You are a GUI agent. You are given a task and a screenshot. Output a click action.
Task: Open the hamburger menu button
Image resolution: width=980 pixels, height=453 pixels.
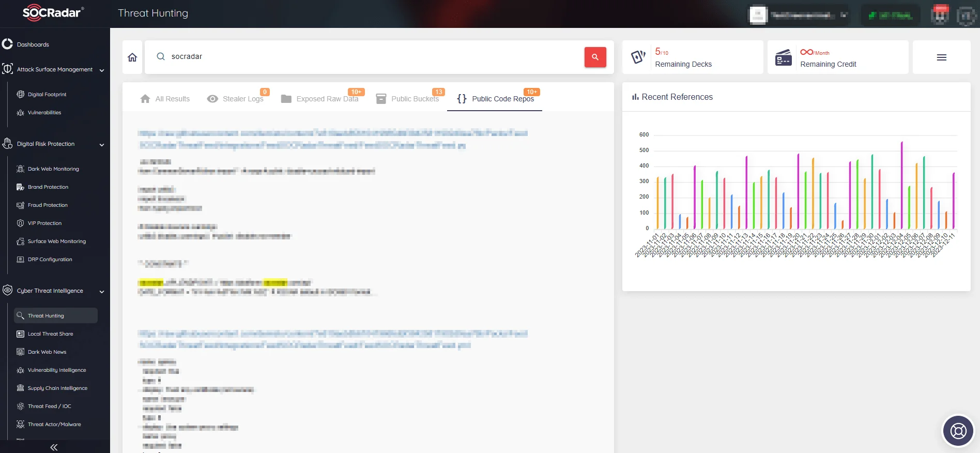click(x=942, y=57)
